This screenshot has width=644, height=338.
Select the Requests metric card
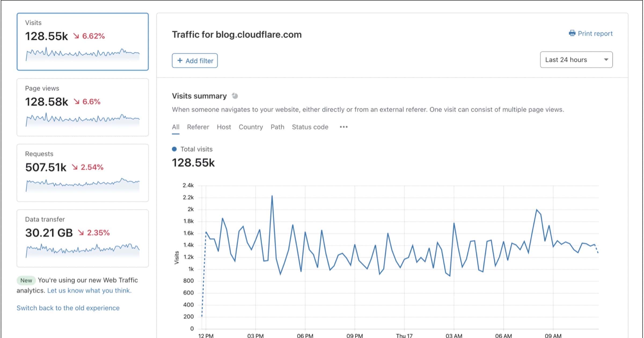83,173
